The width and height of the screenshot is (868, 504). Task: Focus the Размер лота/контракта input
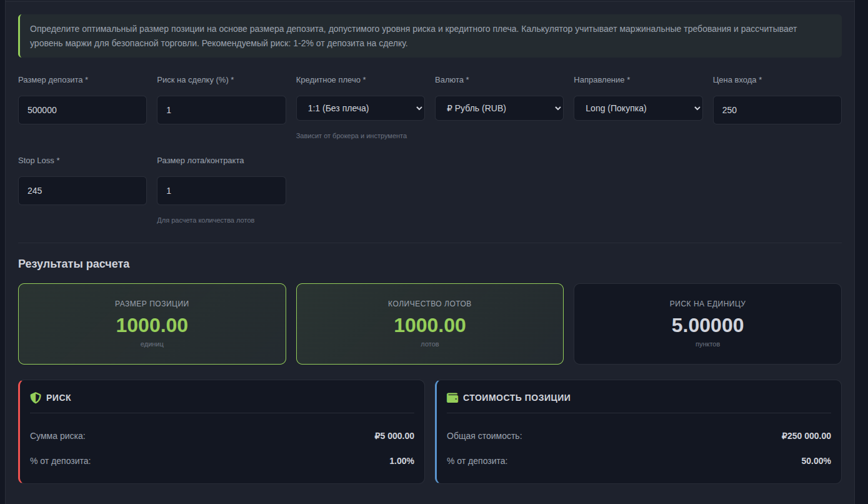pos(221,191)
